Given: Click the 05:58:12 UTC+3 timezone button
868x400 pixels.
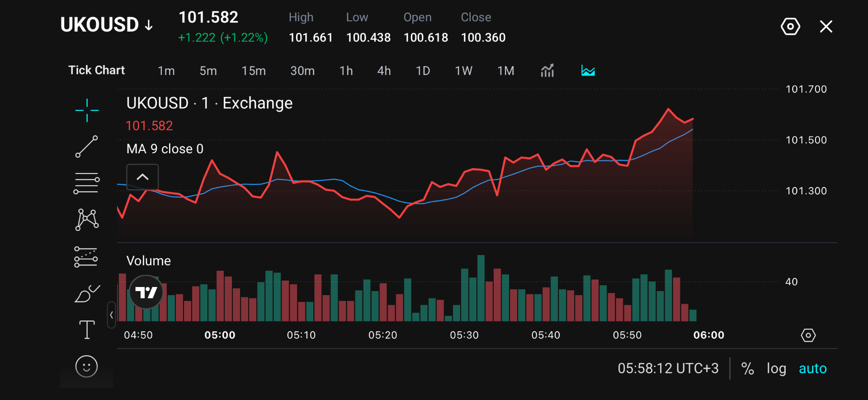Looking at the screenshot, I should (x=668, y=369).
